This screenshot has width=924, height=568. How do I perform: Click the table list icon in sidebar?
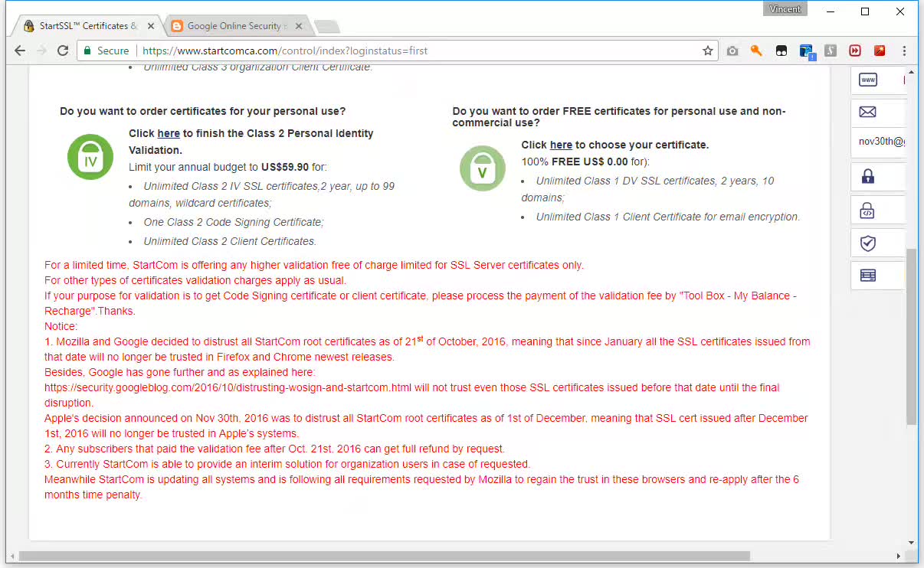[868, 276]
